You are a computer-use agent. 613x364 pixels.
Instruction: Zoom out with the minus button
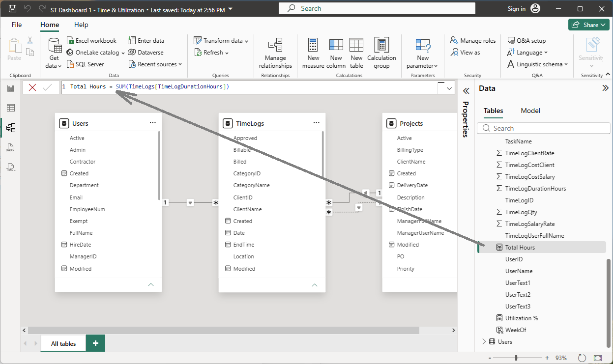[x=491, y=358]
